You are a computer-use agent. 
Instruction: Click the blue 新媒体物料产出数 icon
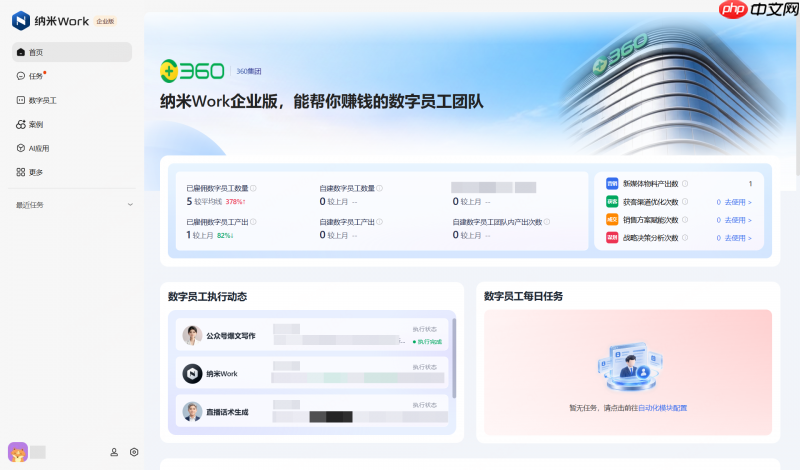pyautogui.click(x=612, y=184)
